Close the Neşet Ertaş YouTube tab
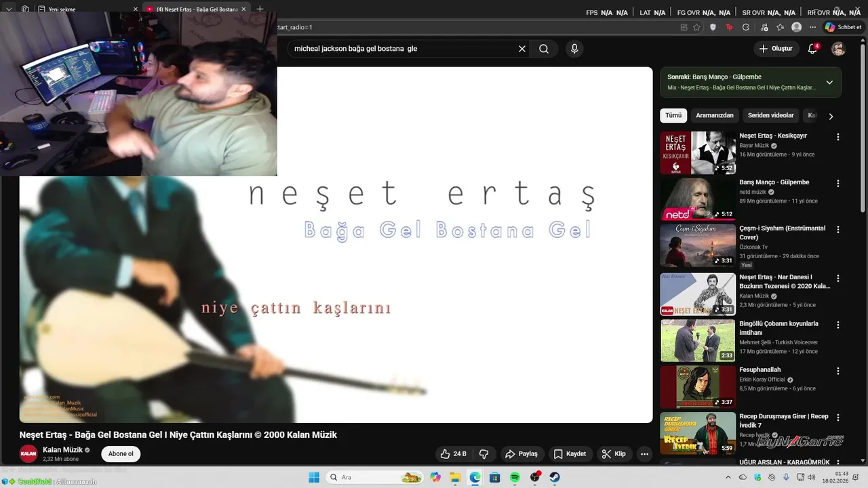Screen dimensions: 868x488 (x=244, y=9)
